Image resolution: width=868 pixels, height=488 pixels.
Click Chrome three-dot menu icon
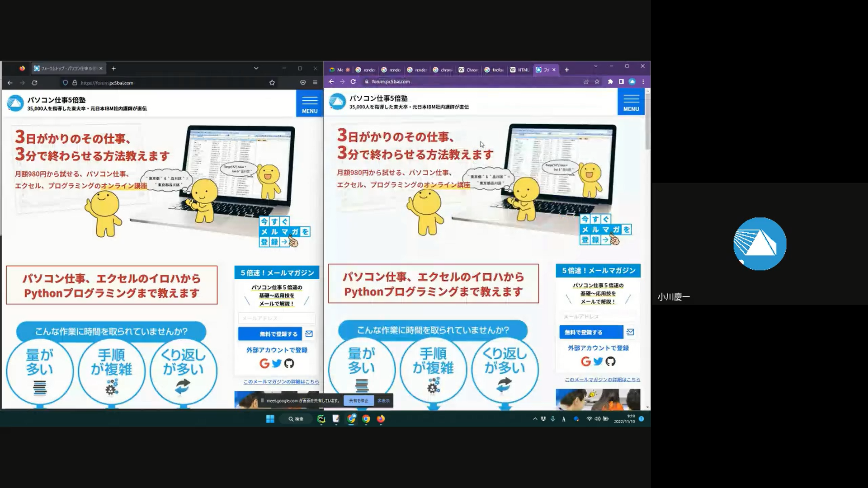(643, 82)
